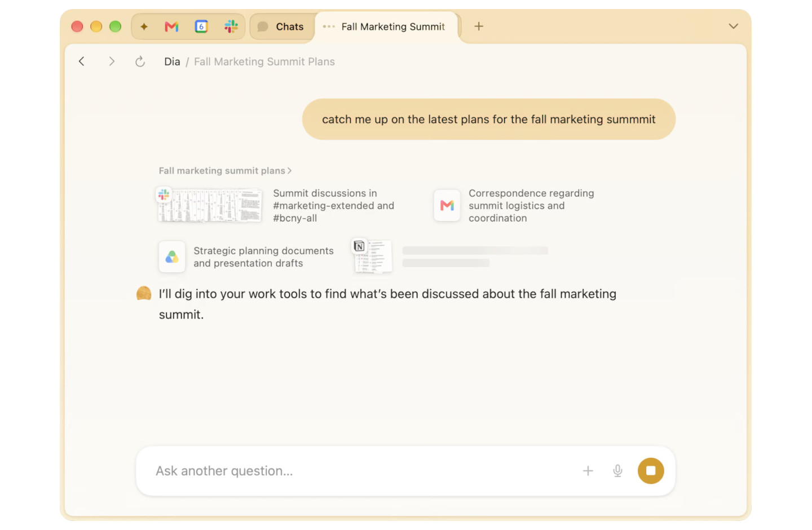Open the pinned sparkle Dia tab

pos(144,26)
